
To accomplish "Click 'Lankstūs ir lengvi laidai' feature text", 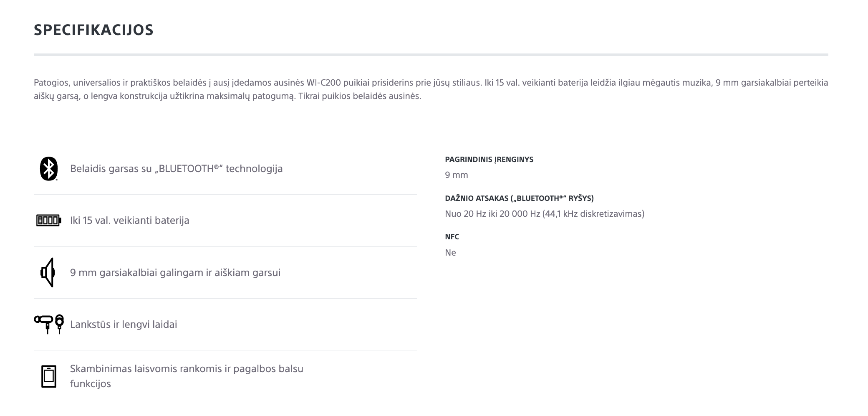I will (124, 325).
